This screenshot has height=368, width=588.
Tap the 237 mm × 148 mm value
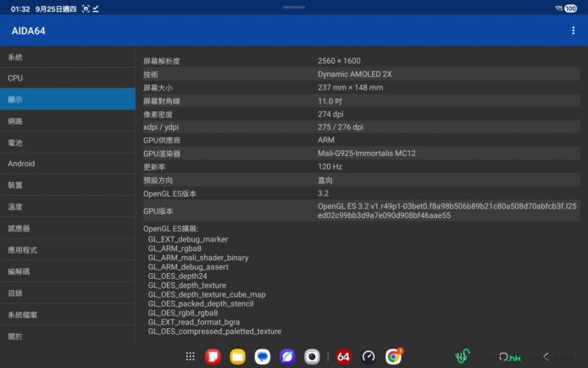[x=350, y=87]
